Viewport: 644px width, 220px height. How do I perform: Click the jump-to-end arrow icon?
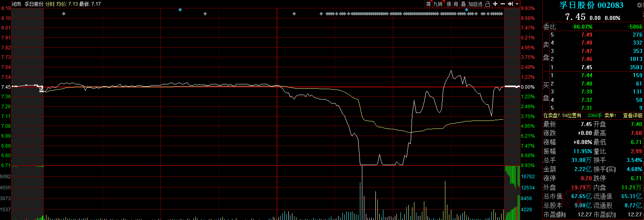pyautogui.click(x=511, y=4)
